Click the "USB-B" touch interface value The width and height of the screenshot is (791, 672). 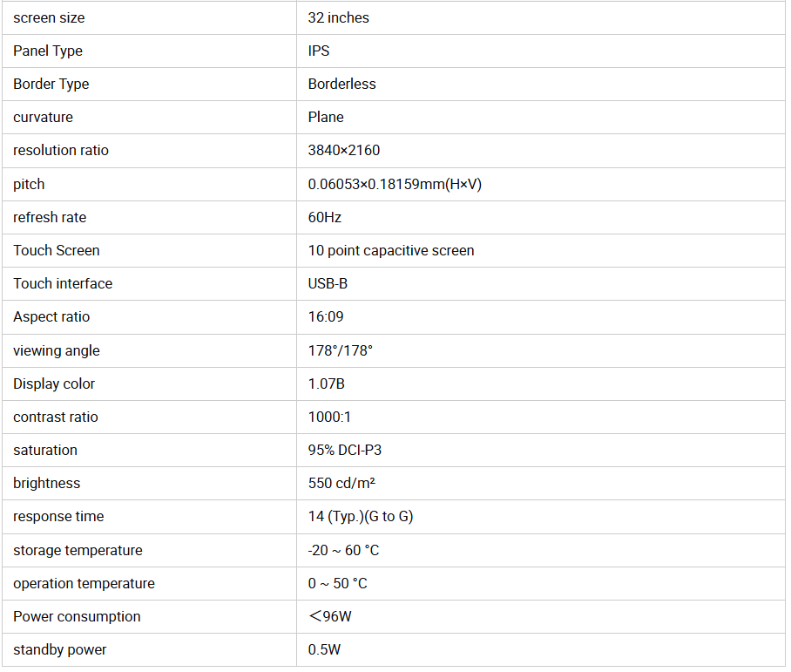[328, 283]
